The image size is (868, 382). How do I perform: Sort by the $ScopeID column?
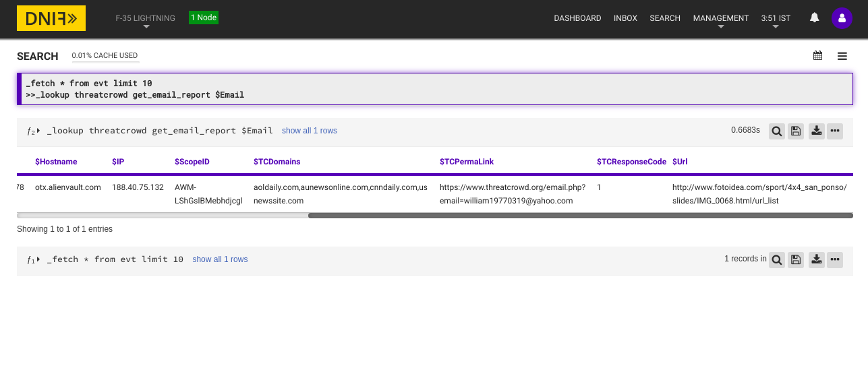[x=192, y=162]
